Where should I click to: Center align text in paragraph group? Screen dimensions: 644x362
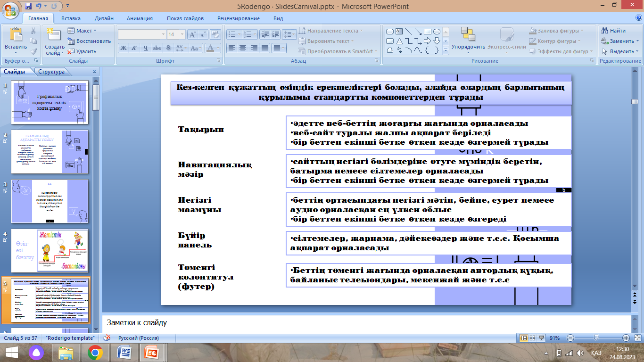(x=242, y=48)
